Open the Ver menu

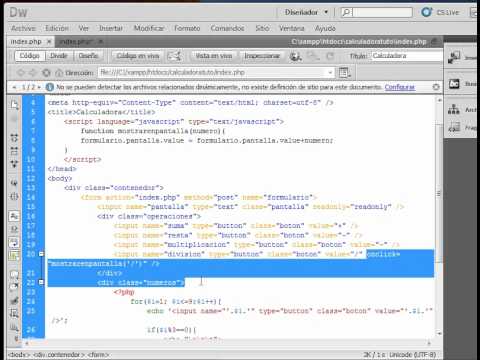click(84, 28)
